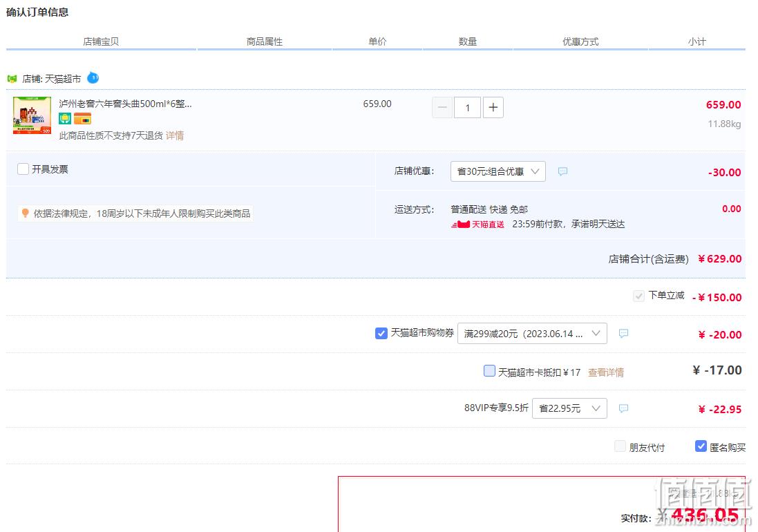Increase the item quantity with plus button
The height and width of the screenshot is (532, 758).
[x=493, y=107]
